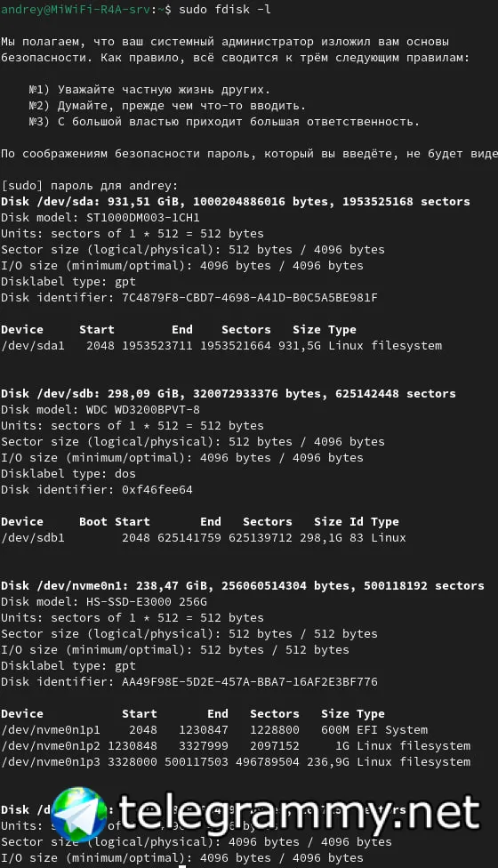Click the 'sudo fdisk -l' command text
Screen dimensions: 498x868
pyautogui.click(x=225, y=10)
